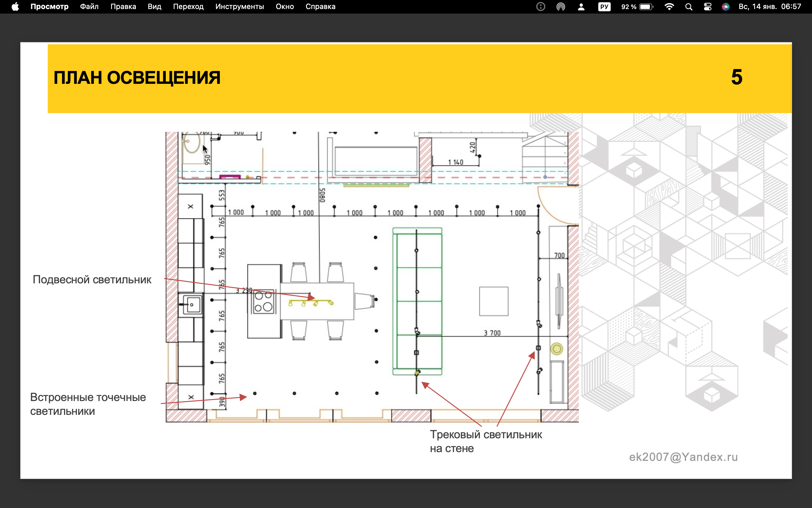Click the ПЛАН ОСВЕЩЕНИЯ slide title
The image size is (812, 508).
[137, 78]
